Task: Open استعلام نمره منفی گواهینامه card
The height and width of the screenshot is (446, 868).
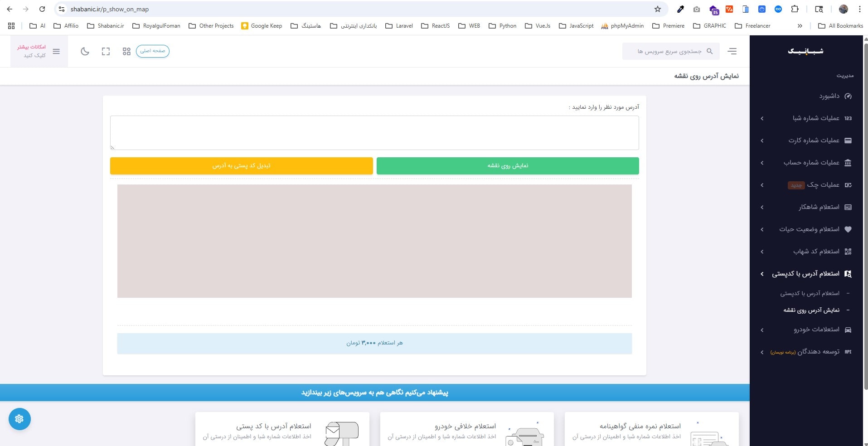Action: pos(651,429)
